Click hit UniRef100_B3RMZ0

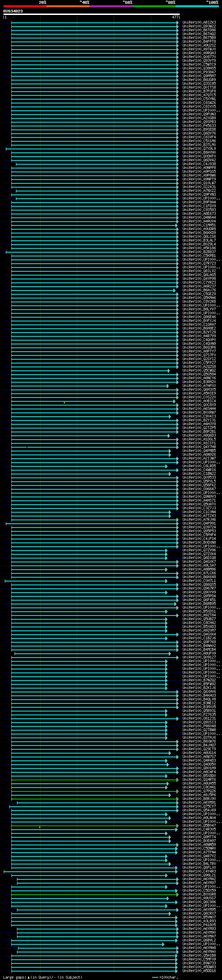tap(199, 382)
